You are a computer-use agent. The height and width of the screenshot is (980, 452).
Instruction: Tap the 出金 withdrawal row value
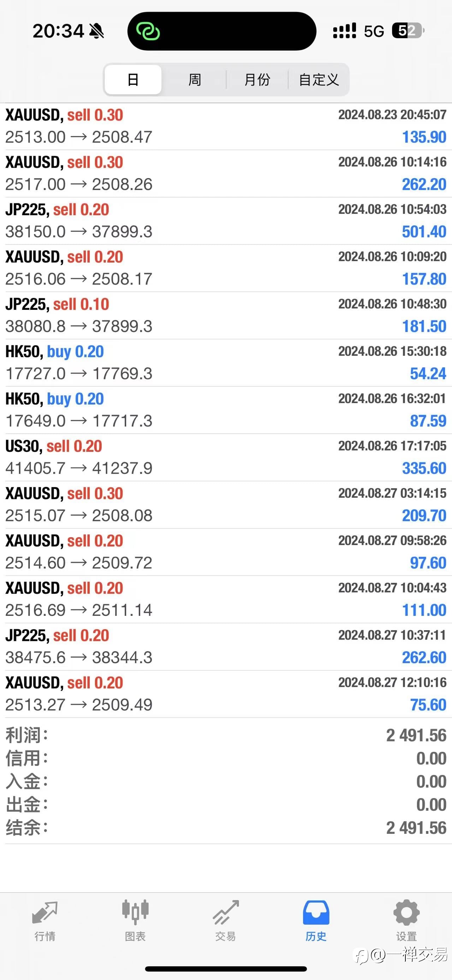[x=432, y=805]
